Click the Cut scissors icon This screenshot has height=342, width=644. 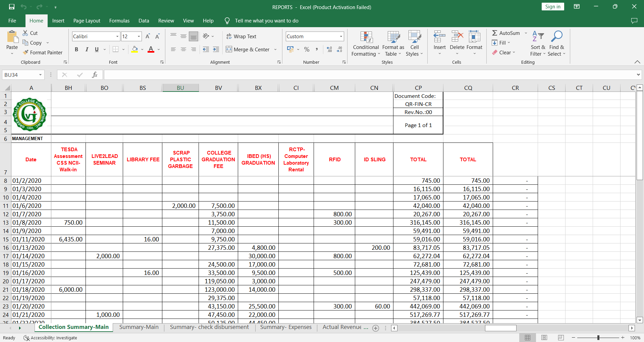[x=25, y=33]
